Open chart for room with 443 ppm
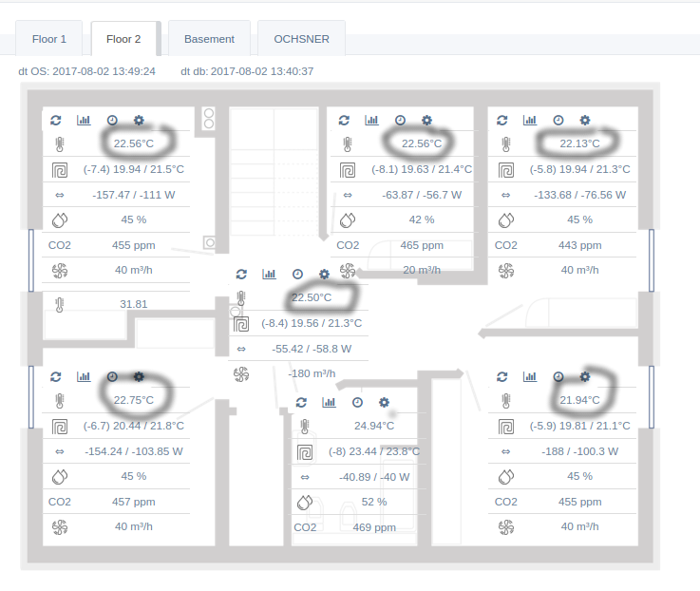 point(529,120)
